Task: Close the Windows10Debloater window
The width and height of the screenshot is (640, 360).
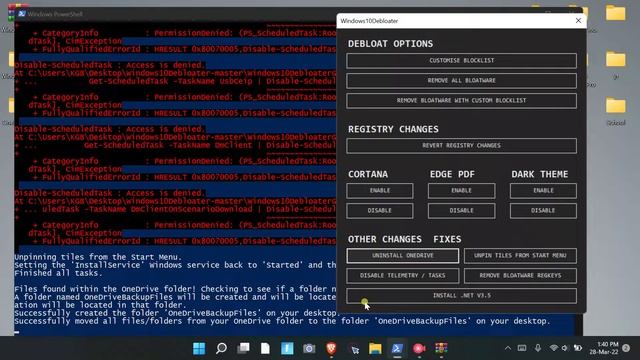Action: pos(578,20)
